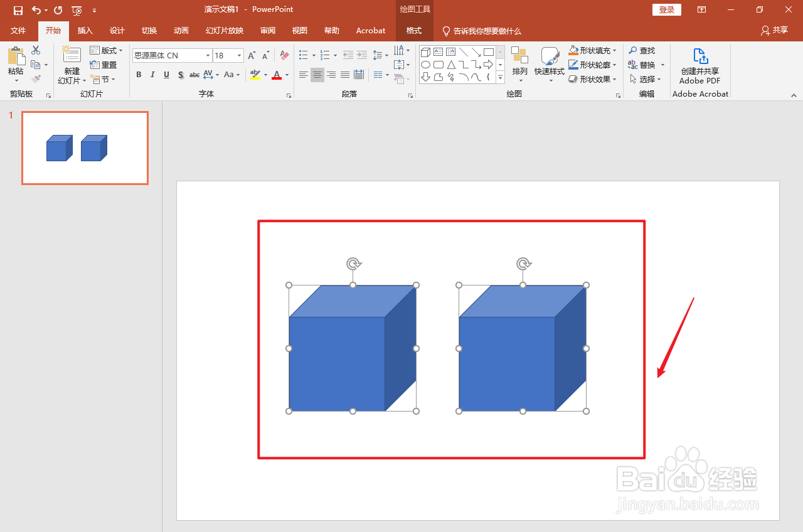
Task: Click the Tell Me search field
Action: tap(482, 31)
